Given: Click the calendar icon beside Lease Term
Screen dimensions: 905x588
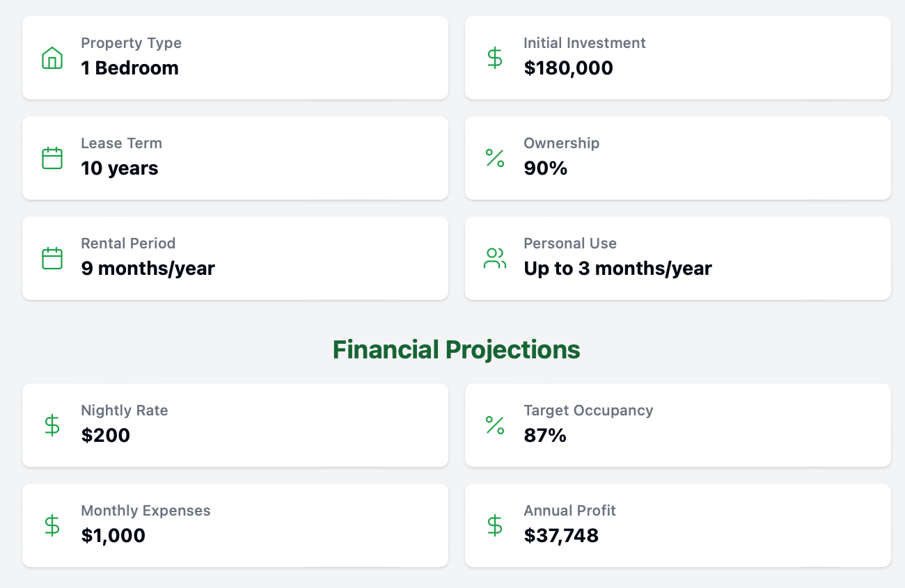Looking at the screenshot, I should [52, 158].
